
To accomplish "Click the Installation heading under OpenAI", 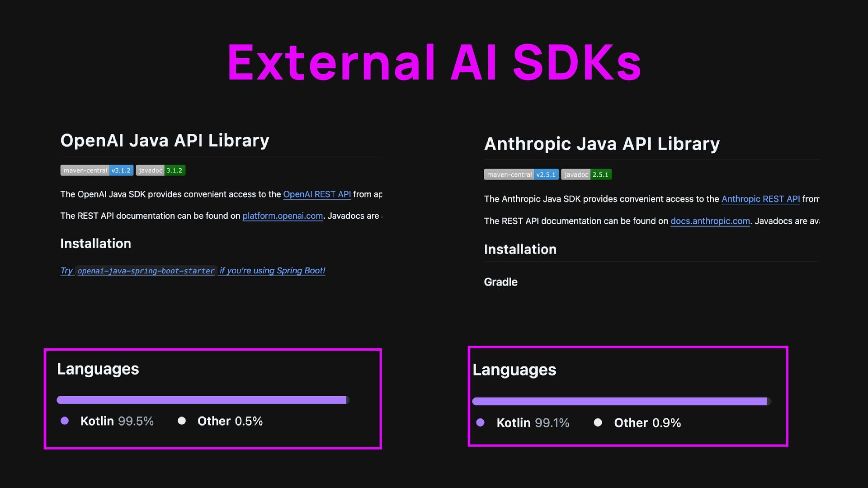I will tap(96, 244).
